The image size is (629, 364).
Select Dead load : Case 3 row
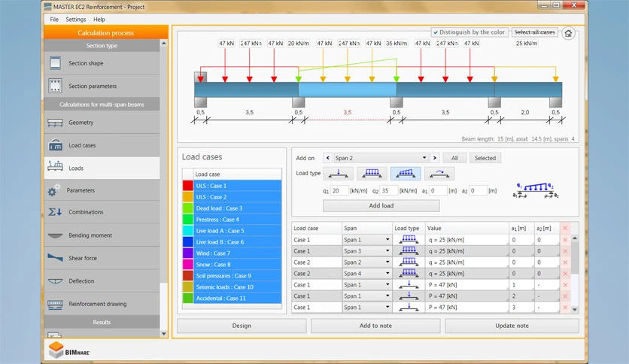238,208
